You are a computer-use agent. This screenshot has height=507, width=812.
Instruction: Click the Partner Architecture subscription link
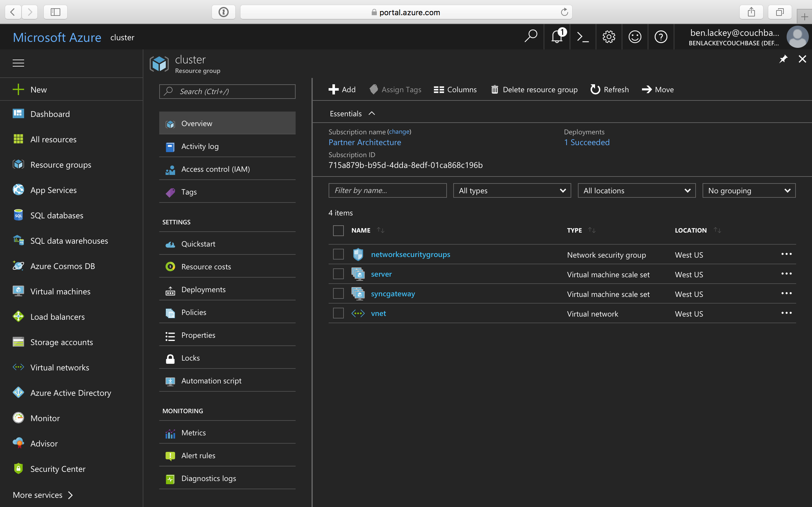coord(365,142)
